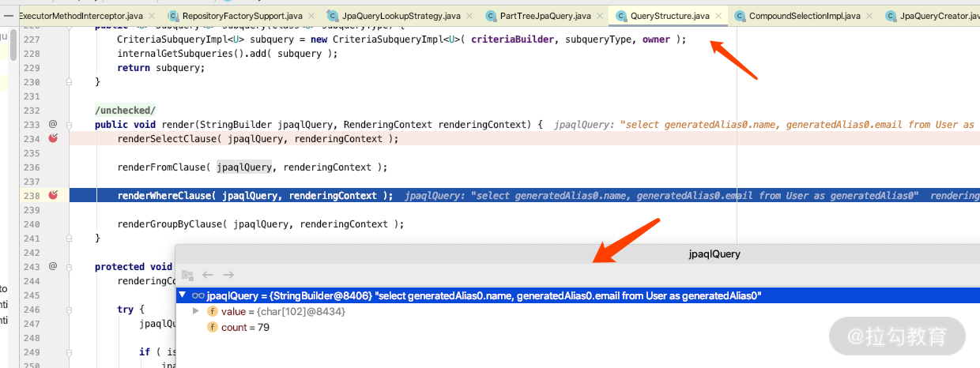
Task: Click the field icon beside count
Action: (212, 327)
